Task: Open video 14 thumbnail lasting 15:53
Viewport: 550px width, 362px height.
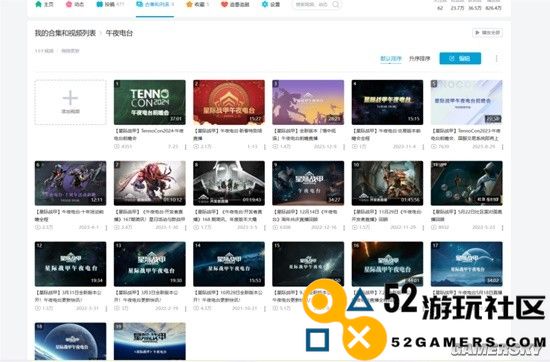Action: [229, 264]
